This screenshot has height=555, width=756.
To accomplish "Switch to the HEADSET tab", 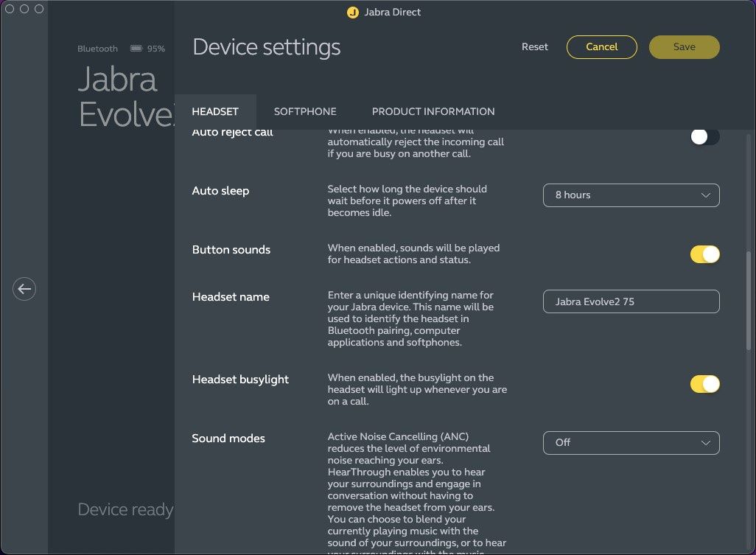I will point(215,111).
